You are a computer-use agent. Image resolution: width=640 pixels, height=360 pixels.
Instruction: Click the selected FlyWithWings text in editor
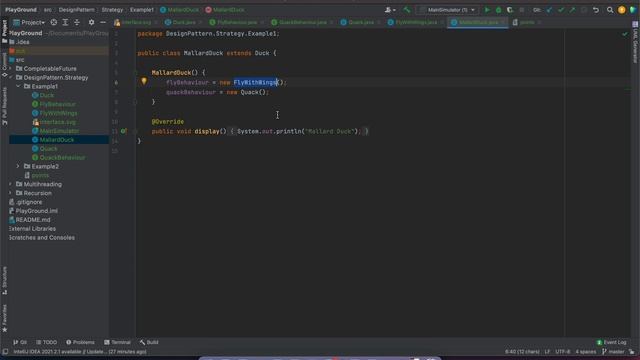pos(256,82)
